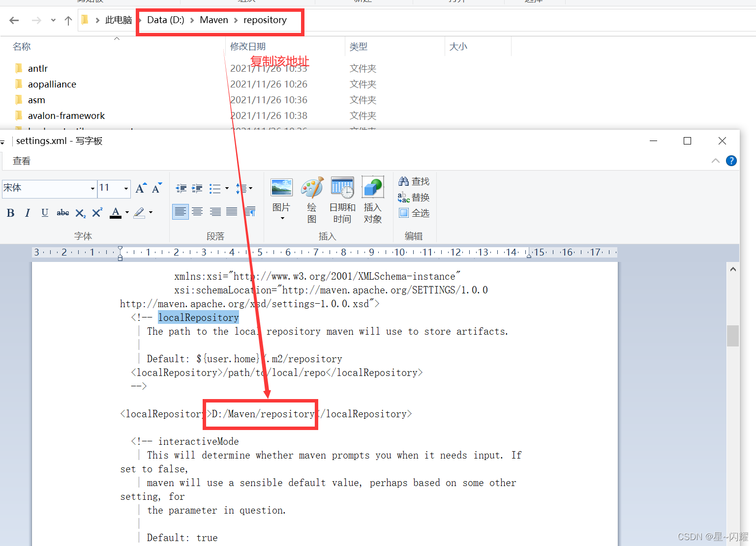Align text right

pos(215,212)
